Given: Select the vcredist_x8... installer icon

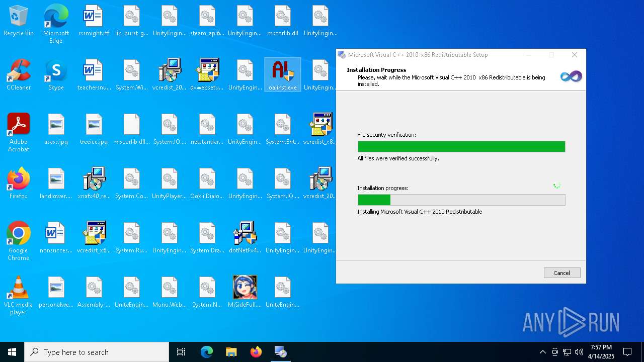Looking at the screenshot, I should 320,130.
